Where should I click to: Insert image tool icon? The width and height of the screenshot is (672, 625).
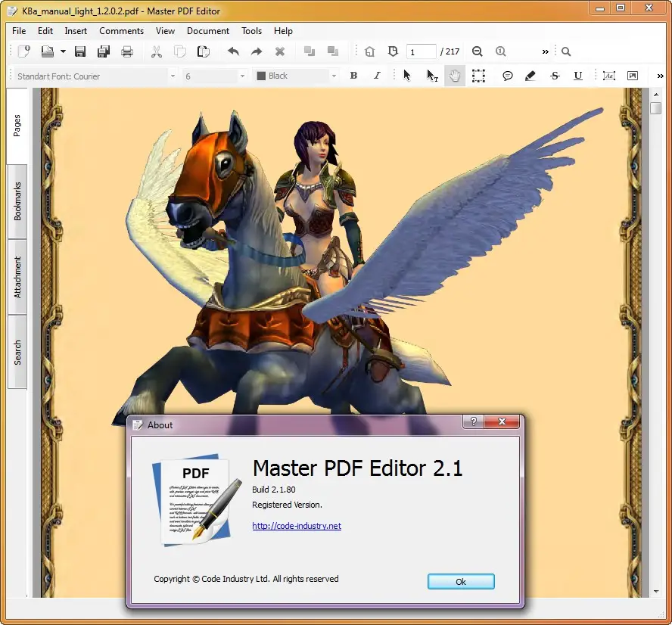[633, 76]
